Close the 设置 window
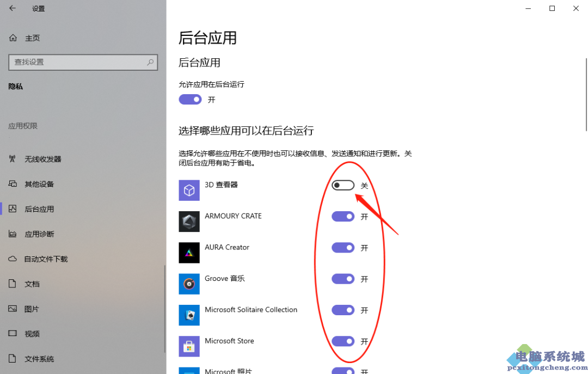 pos(576,8)
